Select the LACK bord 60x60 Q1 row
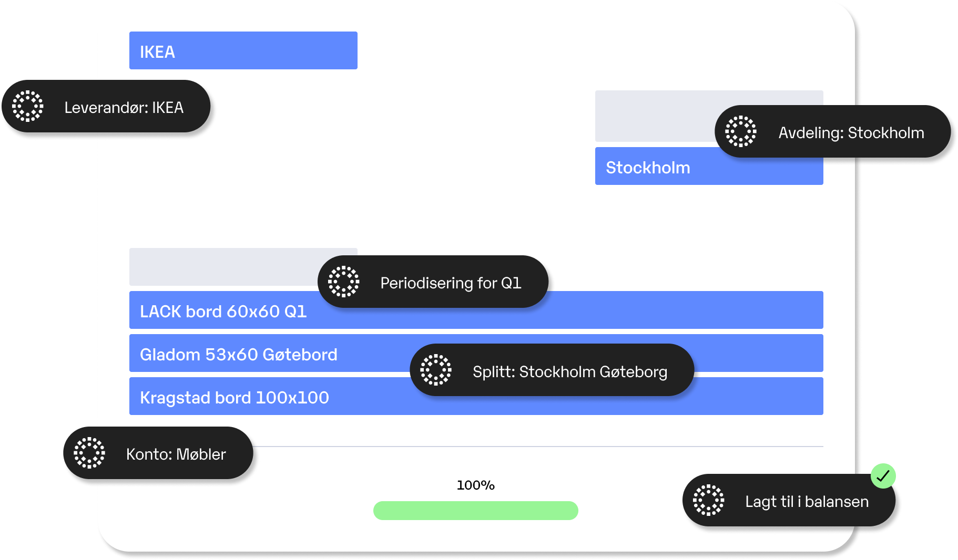958x560 pixels. (476, 310)
